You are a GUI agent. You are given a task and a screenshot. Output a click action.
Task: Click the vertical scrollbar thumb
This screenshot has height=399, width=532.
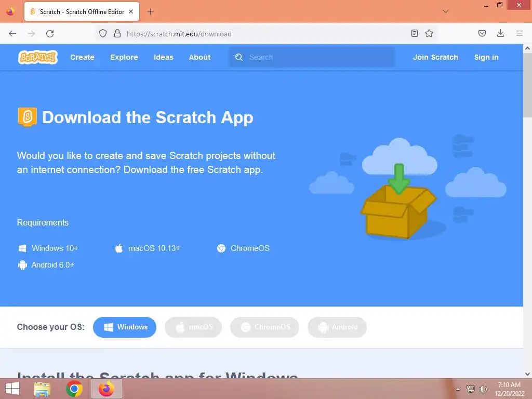(528, 86)
